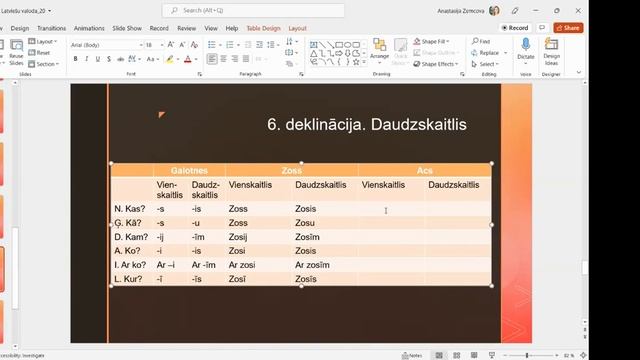The width and height of the screenshot is (640, 360).
Task: Decrease font size with the A-down icon
Action: click(x=182, y=45)
